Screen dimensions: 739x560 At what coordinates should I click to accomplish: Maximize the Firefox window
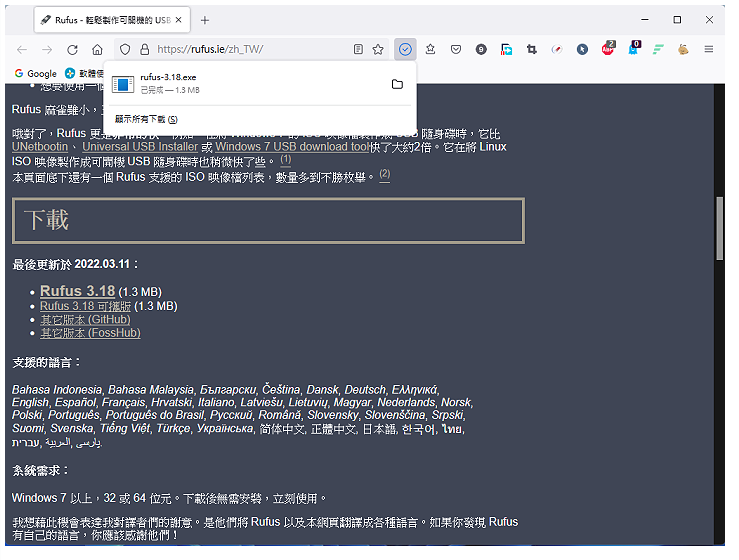tap(677, 20)
